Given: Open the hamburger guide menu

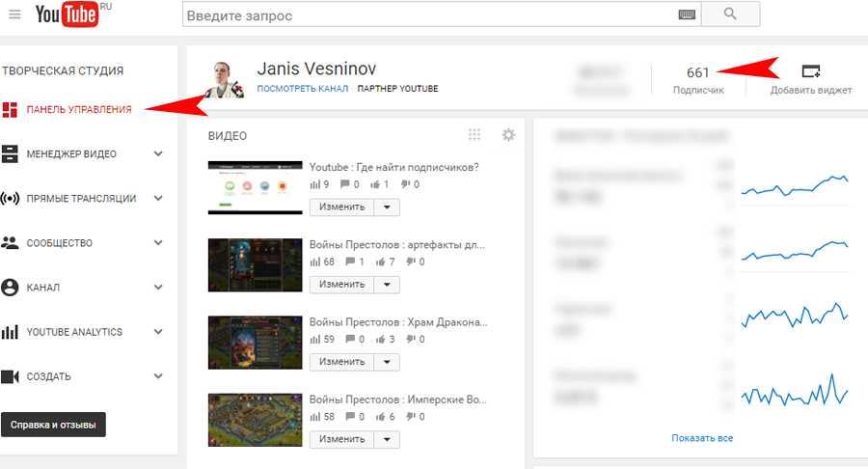Looking at the screenshot, I should [x=14, y=14].
